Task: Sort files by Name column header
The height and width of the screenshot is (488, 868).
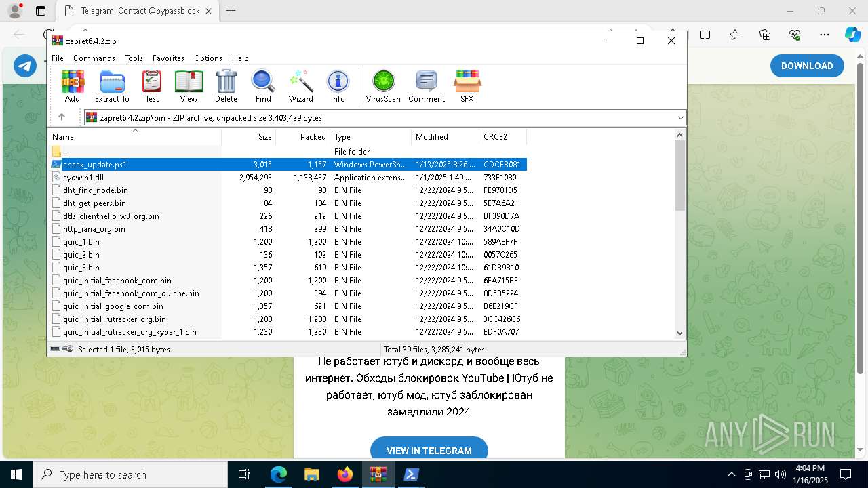Action: point(134,136)
